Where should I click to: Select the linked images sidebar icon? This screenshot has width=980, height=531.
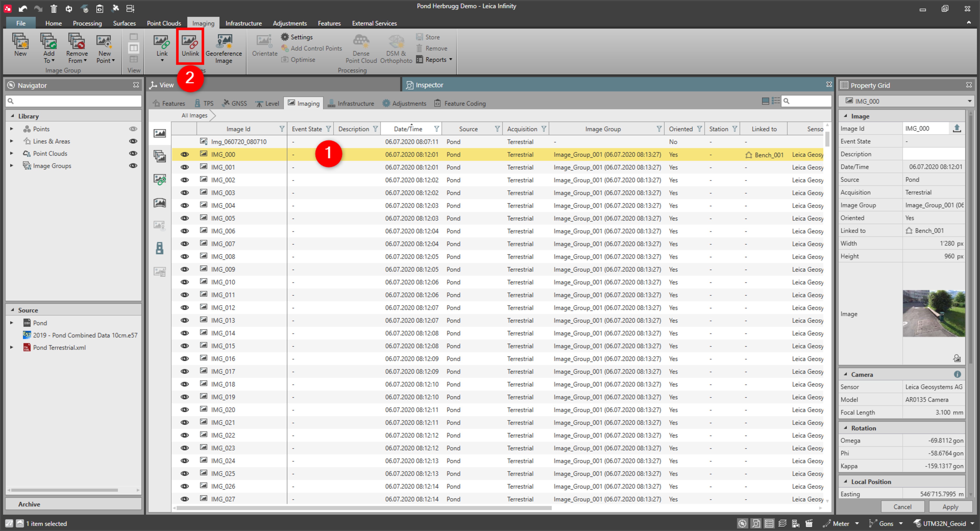click(159, 179)
